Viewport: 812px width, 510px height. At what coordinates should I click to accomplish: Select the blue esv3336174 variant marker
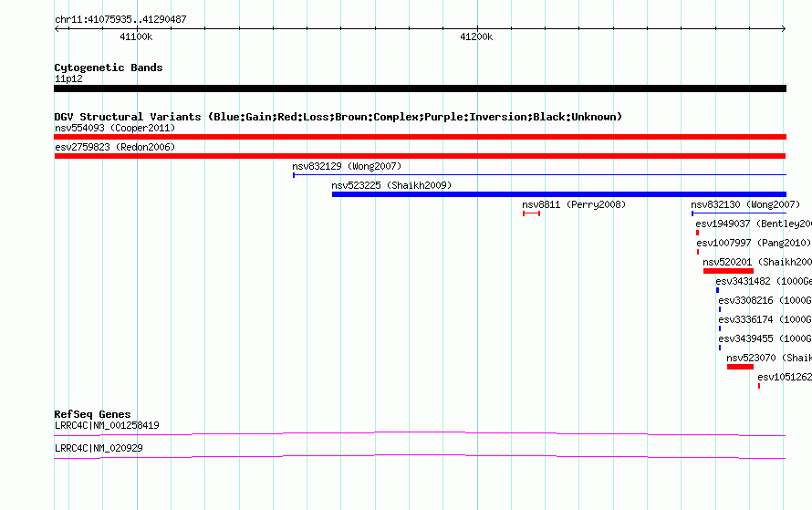pyautogui.click(x=720, y=328)
